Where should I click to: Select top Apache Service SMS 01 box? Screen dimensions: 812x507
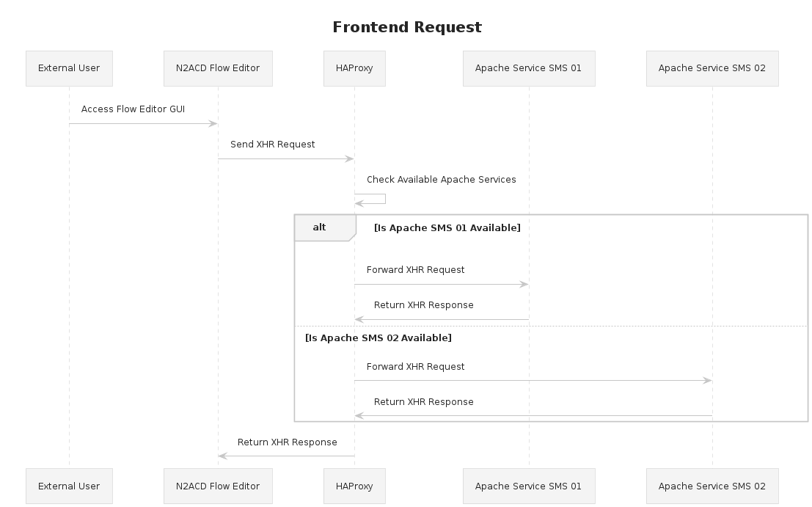coord(528,68)
